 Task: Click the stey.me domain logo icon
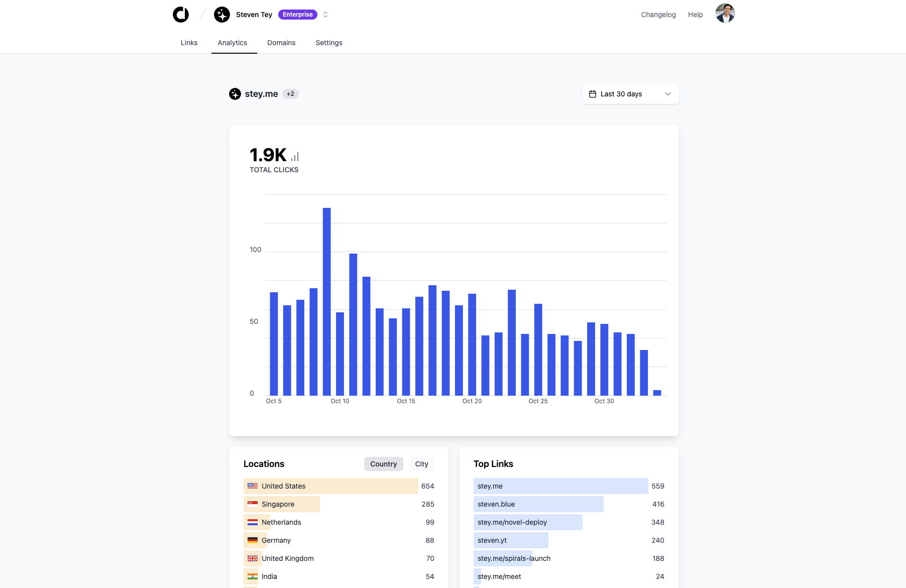pyautogui.click(x=235, y=94)
